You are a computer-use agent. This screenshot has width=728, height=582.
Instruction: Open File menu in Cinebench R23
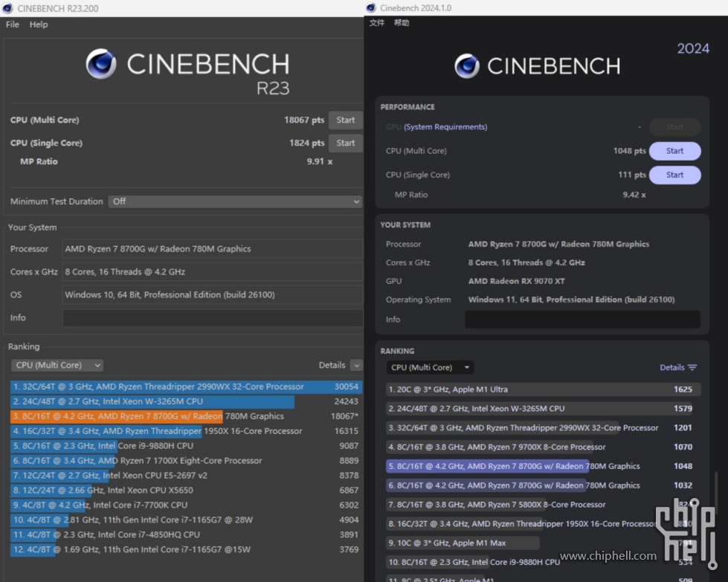(x=13, y=25)
